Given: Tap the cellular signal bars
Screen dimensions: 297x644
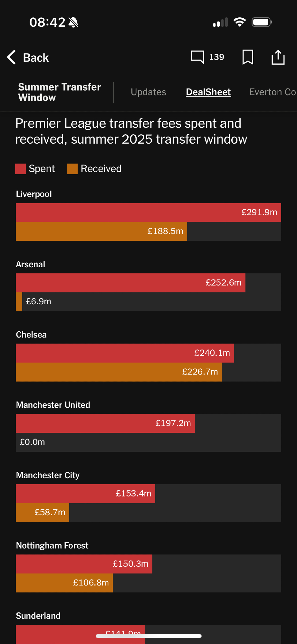Looking at the screenshot, I should [220, 23].
